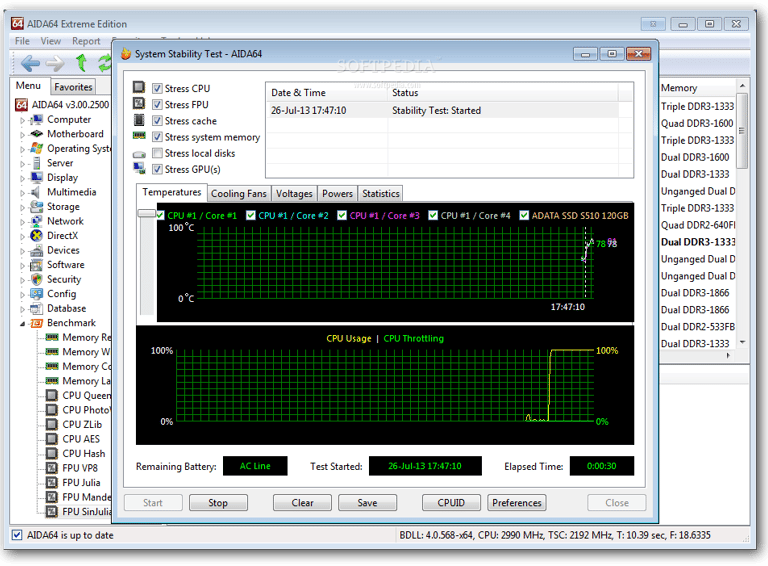This screenshot has width=768, height=566.
Task: Click the AIDA64 v3.00.2500 root icon
Action: (21, 105)
